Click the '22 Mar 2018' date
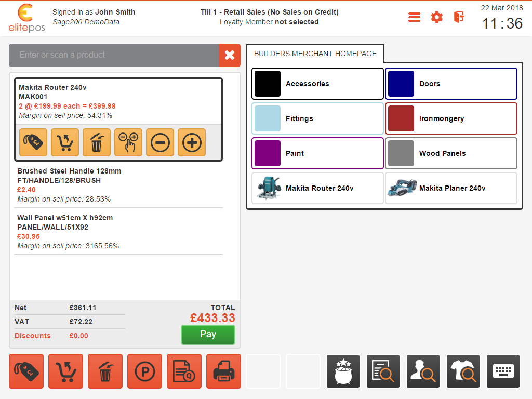This screenshot has width=532, height=399. click(502, 8)
